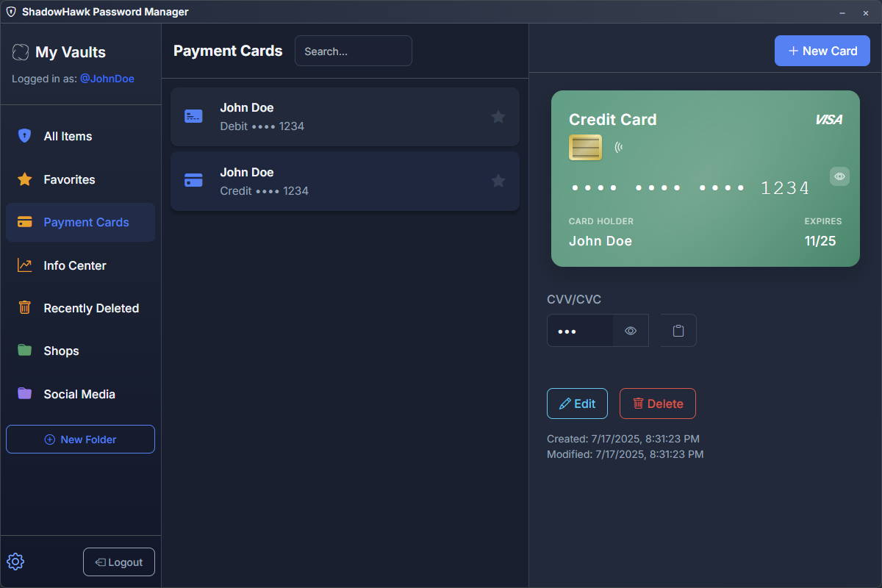Reveal the CVV with the eye toggle
Image resolution: width=882 pixels, height=588 pixels.
[630, 330]
